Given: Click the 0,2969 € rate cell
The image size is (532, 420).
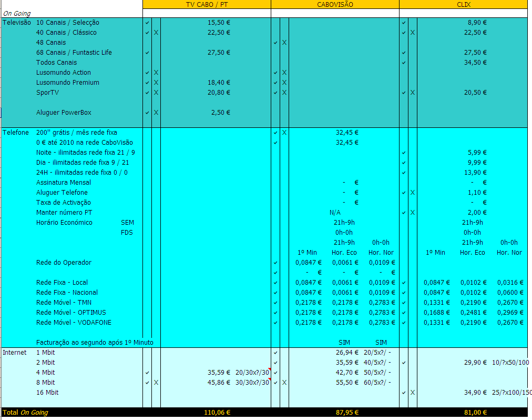Looking at the screenshot, I should click(510, 312).
